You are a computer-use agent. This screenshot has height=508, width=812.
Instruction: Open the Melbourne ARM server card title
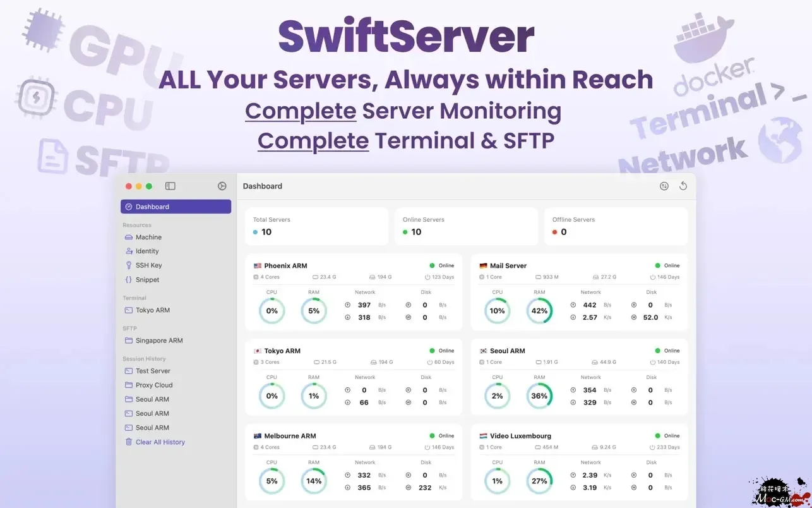[290, 436]
